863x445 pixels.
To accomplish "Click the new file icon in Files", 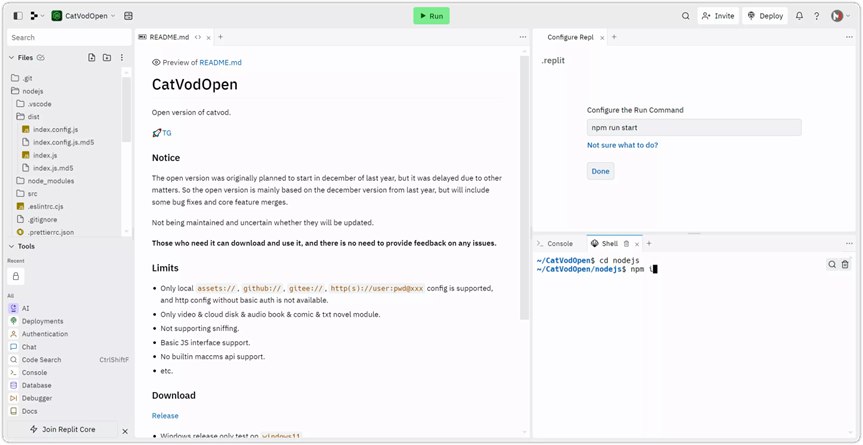I will click(x=92, y=58).
